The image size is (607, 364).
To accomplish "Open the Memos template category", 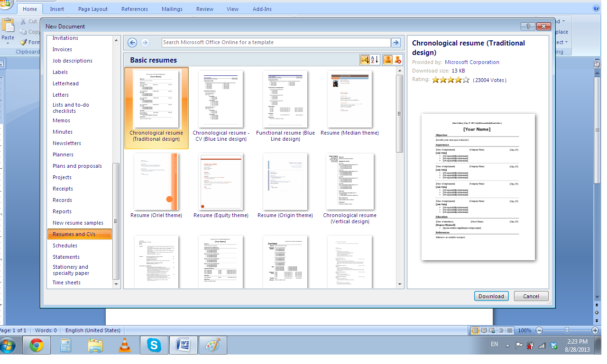I will pyautogui.click(x=62, y=120).
